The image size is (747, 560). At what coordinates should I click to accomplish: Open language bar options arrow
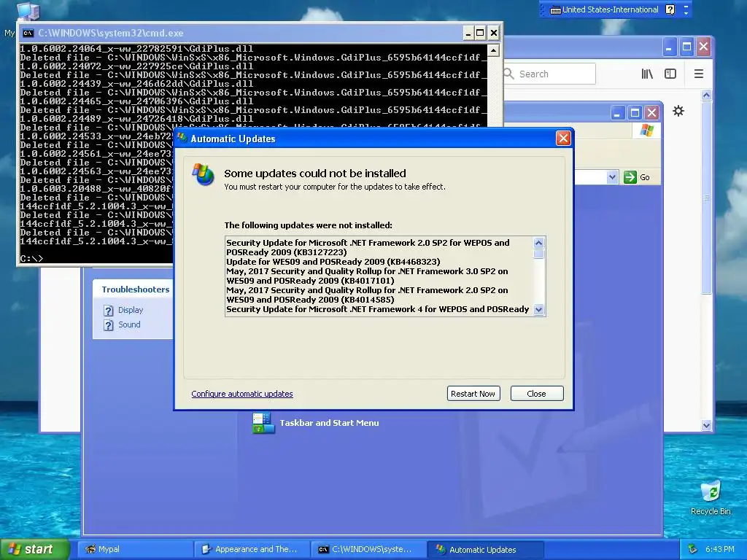[x=686, y=13]
